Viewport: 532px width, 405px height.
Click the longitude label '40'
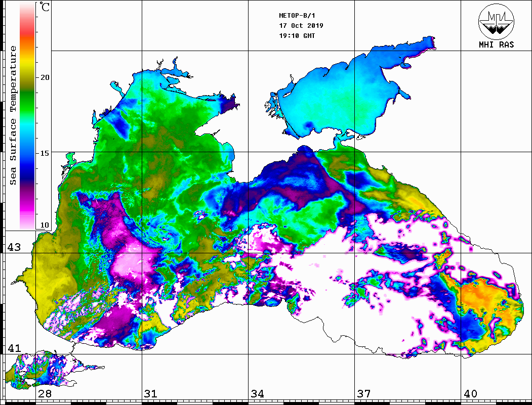[470, 393]
